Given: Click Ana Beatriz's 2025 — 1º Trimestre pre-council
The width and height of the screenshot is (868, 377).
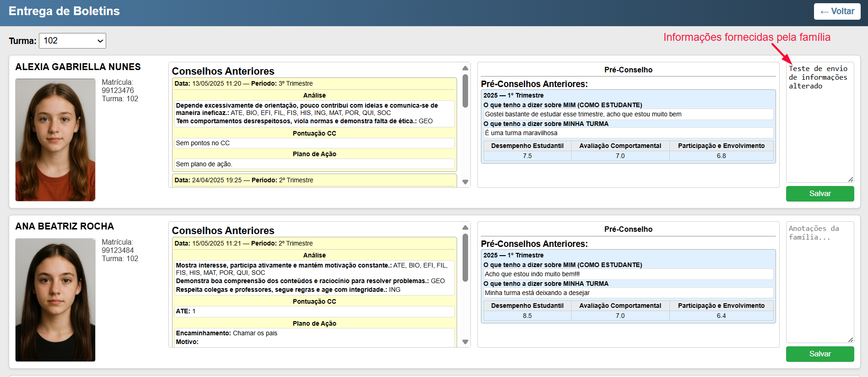Looking at the screenshot, I should [513, 256].
